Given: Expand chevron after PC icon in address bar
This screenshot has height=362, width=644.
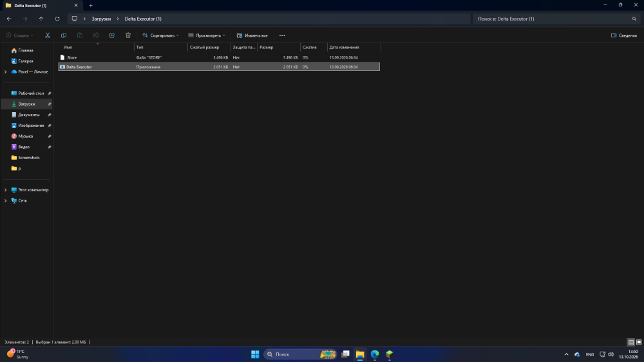Looking at the screenshot, I should 84,19.
